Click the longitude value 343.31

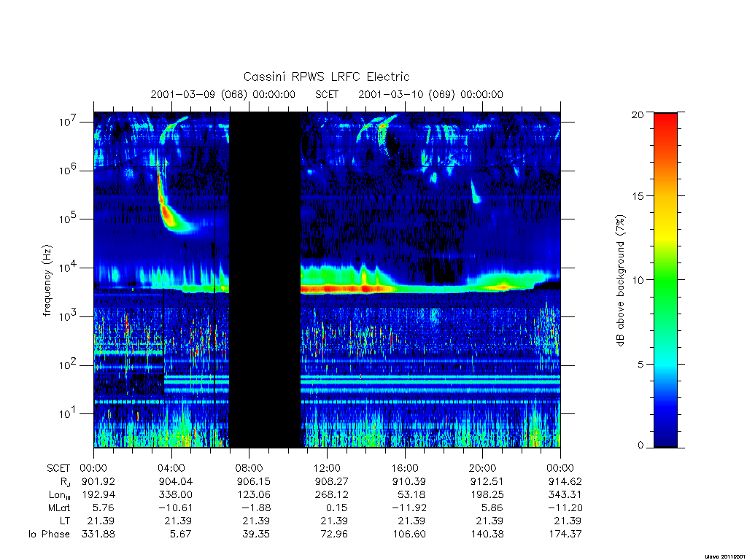click(x=565, y=495)
